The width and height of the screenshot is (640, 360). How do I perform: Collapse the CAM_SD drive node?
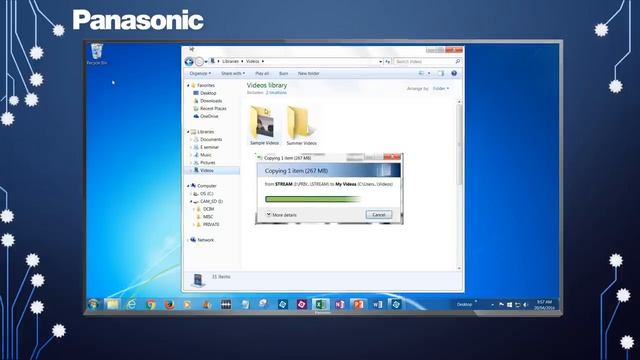[x=191, y=202]
